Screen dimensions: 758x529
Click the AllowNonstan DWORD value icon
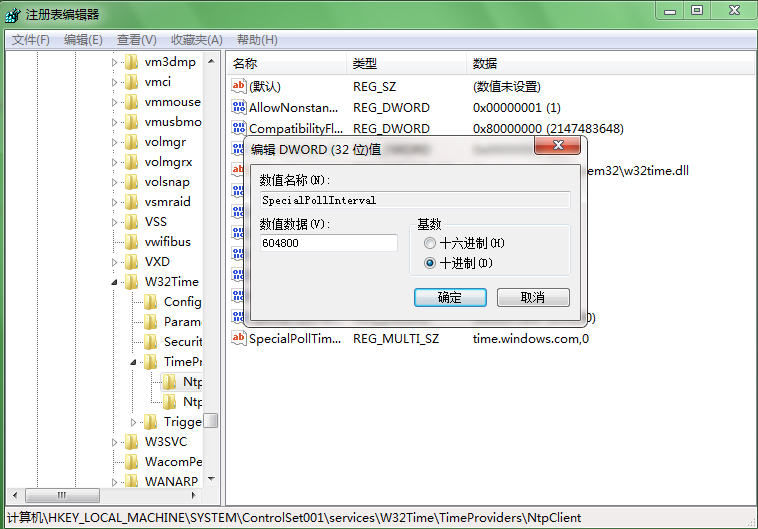tap(239, 107)
